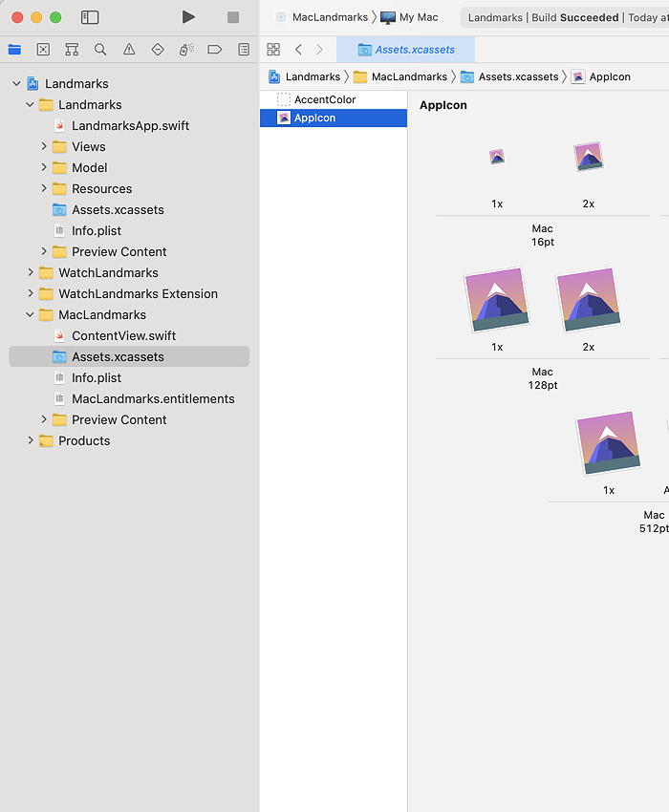Select the Mac 16pt 2x icon well
The height and width of the screenshot is (812, 669).
tap(588, 157)
